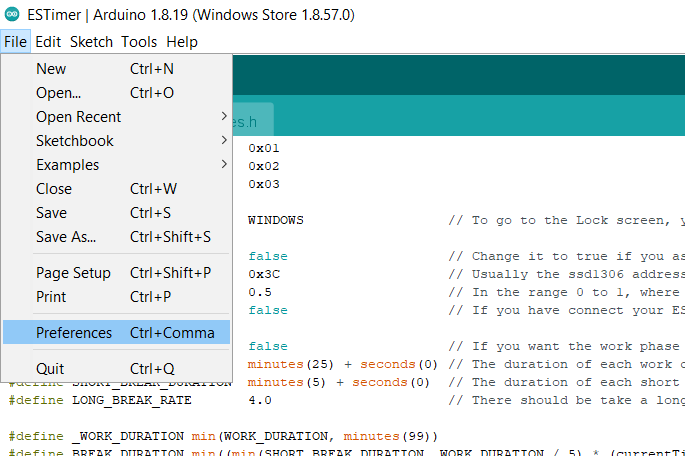Open the Edit menu
The image size is (685, 456).
pyautogui.click(x=48, y=42)
